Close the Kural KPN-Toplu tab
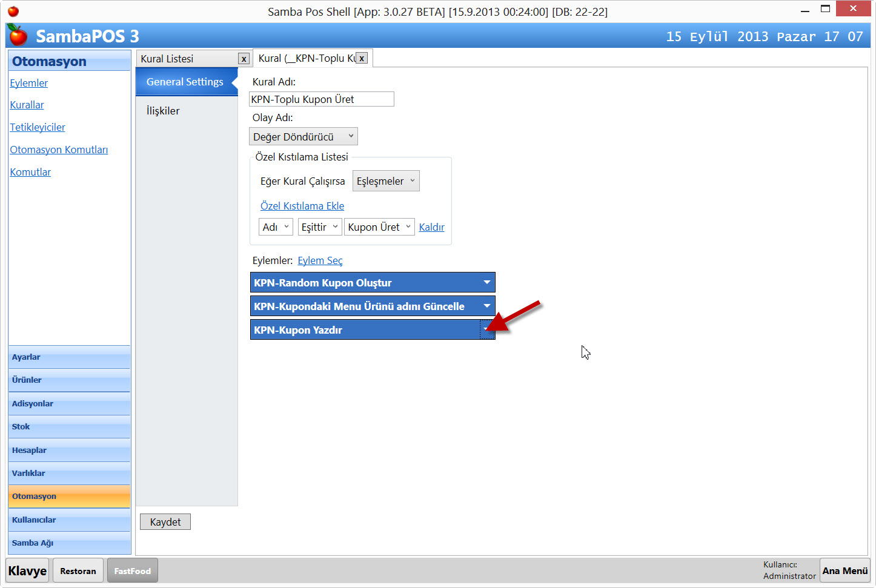The image size is (876, 588). (x=362, y=58)
